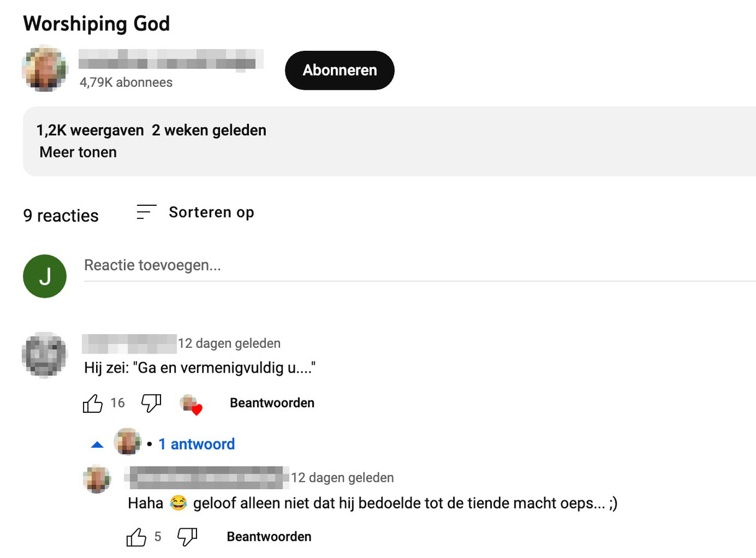Click the green "J" user avatar
756x558 pixels.
[x=44, y=275]
